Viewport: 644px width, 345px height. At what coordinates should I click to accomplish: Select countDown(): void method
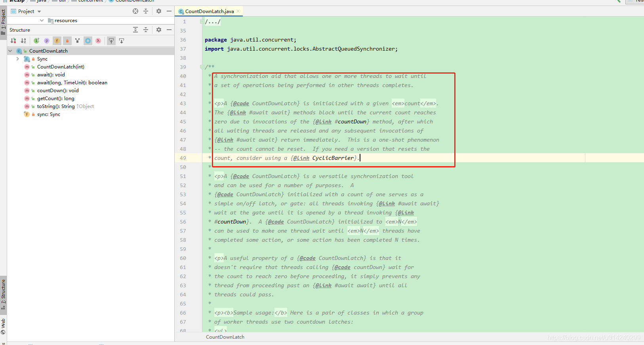[x=58, y=91]
